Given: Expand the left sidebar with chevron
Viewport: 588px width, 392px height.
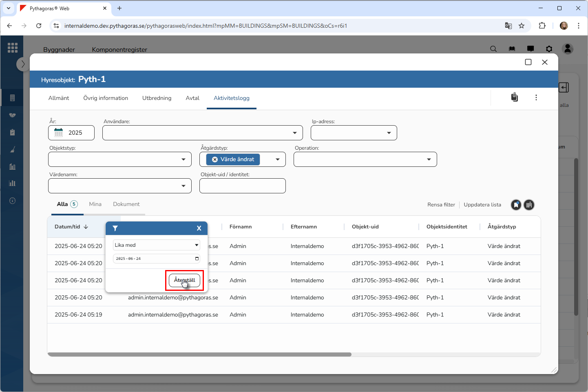Looking at the screenshot, I should pyautogui.click(x=23, y=64).
